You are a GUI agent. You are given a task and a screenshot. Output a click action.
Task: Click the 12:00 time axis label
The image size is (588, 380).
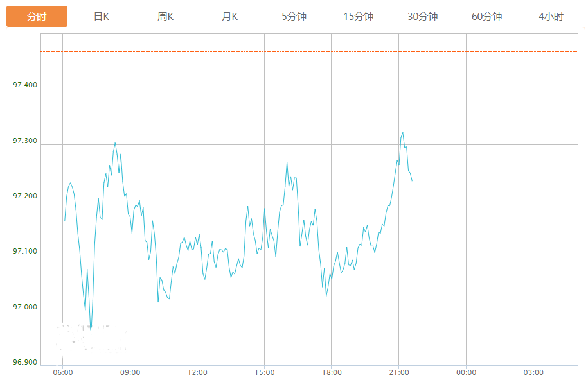click(x=197, y=372)
